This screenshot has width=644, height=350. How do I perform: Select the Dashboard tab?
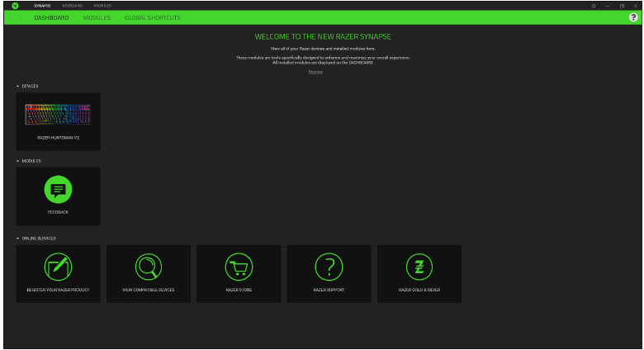(x=51, y=17)
